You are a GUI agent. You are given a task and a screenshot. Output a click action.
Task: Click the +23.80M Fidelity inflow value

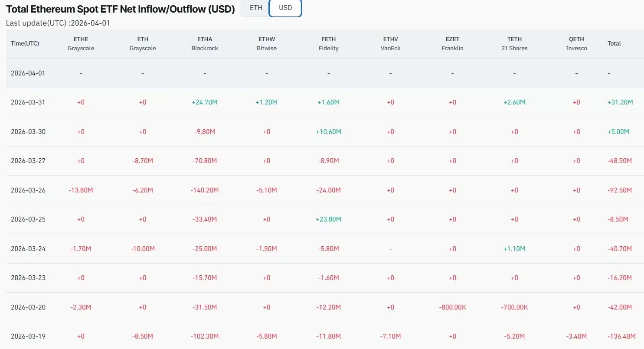coord(328,219)
